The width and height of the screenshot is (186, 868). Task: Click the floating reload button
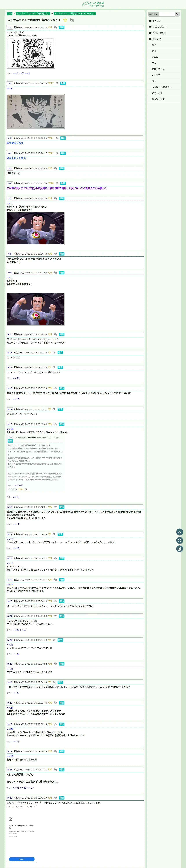[180, 540]
